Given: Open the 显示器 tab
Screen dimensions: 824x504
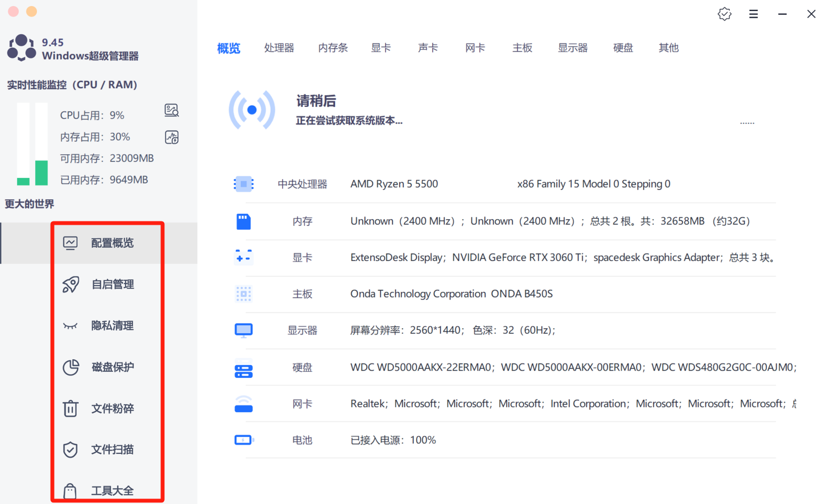Looking at the screenshot, I should [x=573, y=48].
